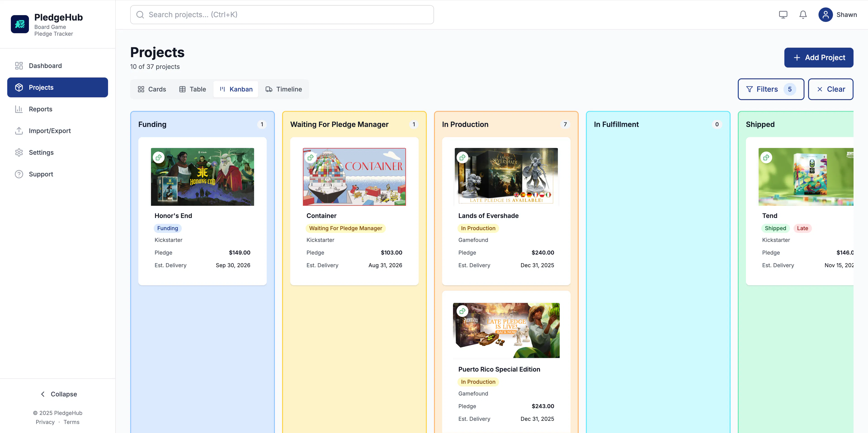Click dice icon on Container card
Image resolution: width=868 pixels, height=433 pixels.
310,157
